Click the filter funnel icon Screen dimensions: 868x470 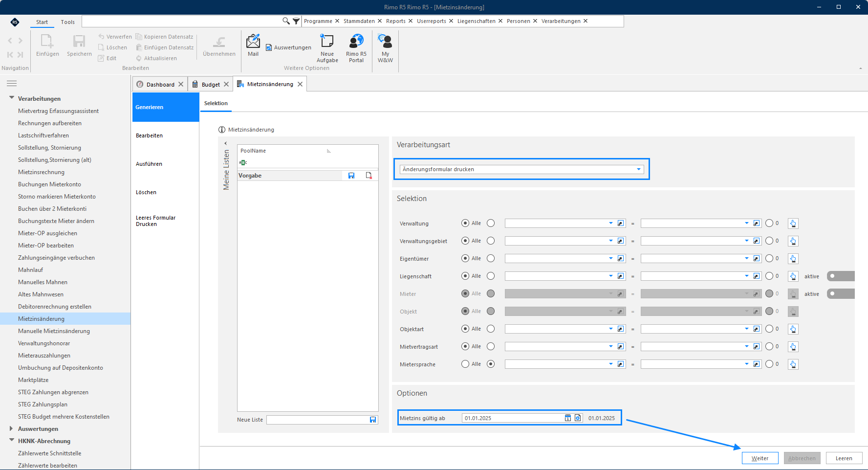click(x=296, y=21)
